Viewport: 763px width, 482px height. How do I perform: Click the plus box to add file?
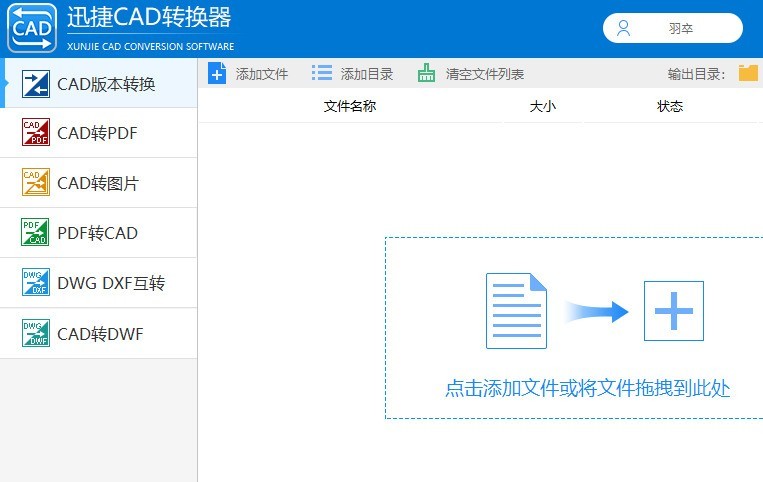point(674,311)
